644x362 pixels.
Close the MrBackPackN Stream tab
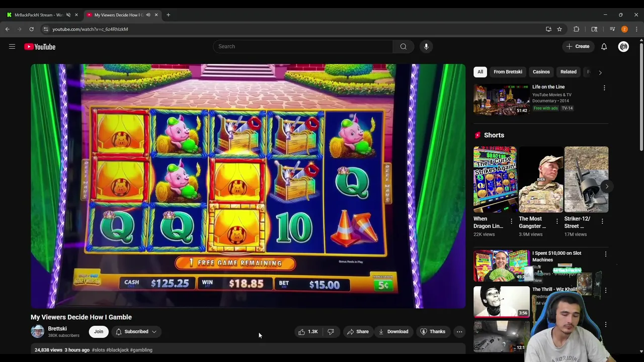point(76,15)
